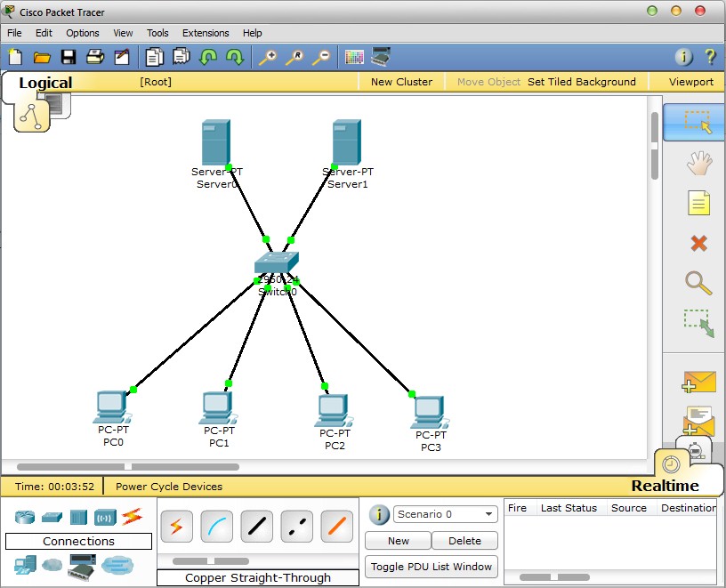Viewport: 726px width, 588px height.
Task: Click Set Tiled Background in the yellow bar
Action: pyautogui.click(x=582, y=81)
